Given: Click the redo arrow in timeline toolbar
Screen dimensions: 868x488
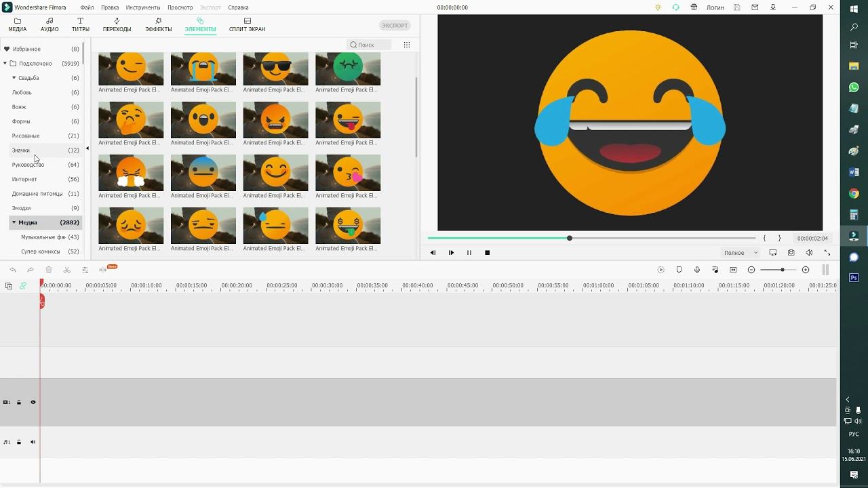Looking at the screenshot, I should 31,270.
